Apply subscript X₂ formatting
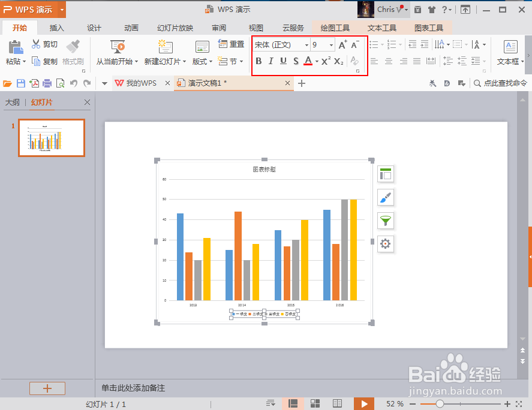 tap(338, 61)
